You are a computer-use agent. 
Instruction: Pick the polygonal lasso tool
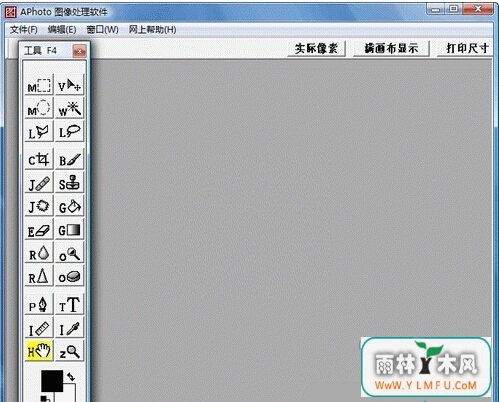pyautogui.click(x=39, y=131)
